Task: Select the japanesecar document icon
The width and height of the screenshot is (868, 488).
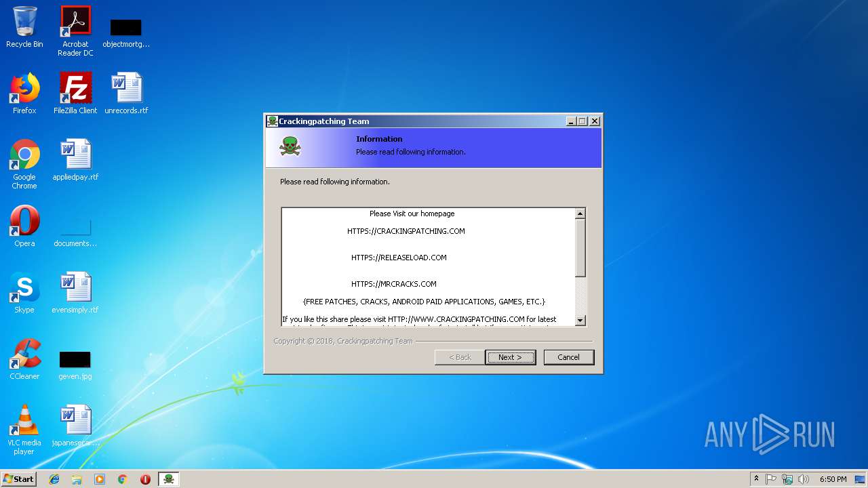Action: click(75, 426)
